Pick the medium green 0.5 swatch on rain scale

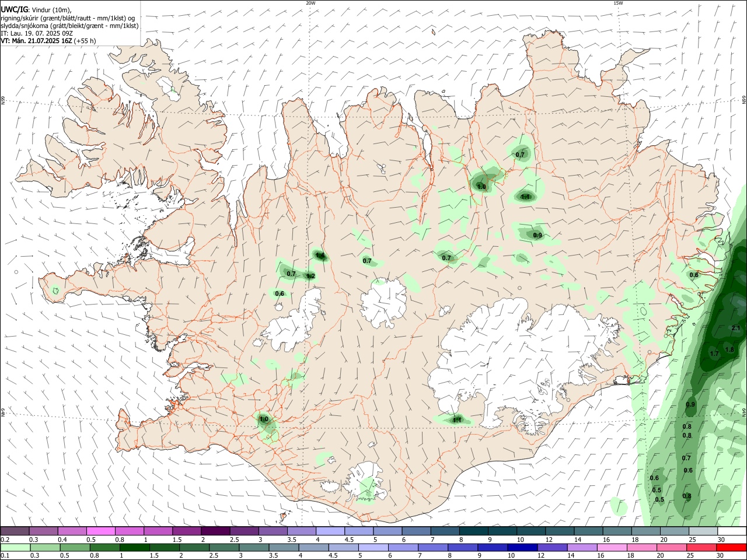[x=75, y=548]
